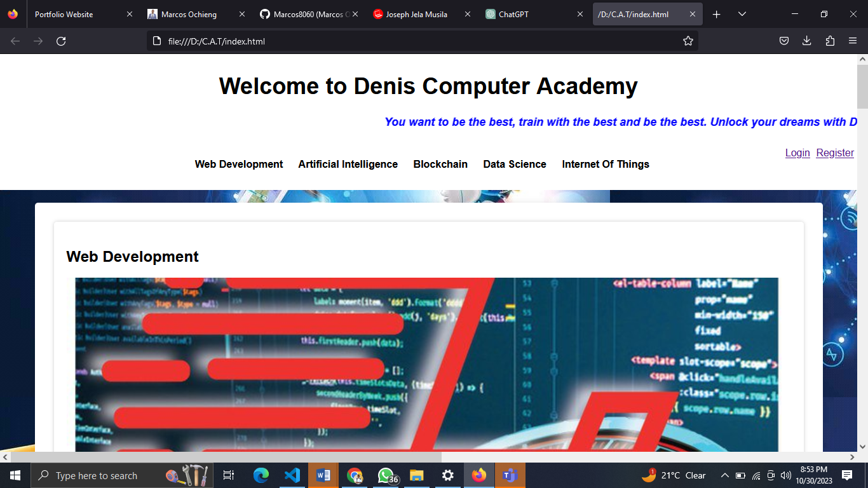
Task: Open weather widget 21°C Clear
Action: pos(674,475)
